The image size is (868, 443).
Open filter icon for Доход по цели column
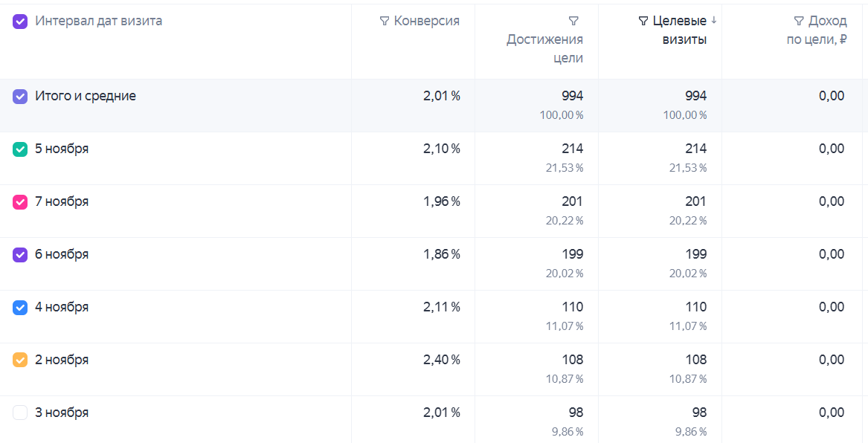pos(798,22)
